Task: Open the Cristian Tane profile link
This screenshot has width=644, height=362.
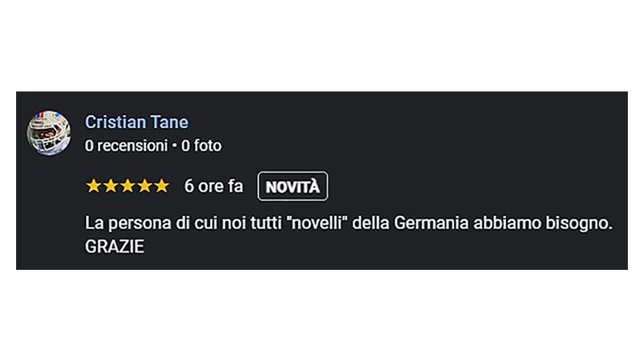Action: [x=137, y=122]
